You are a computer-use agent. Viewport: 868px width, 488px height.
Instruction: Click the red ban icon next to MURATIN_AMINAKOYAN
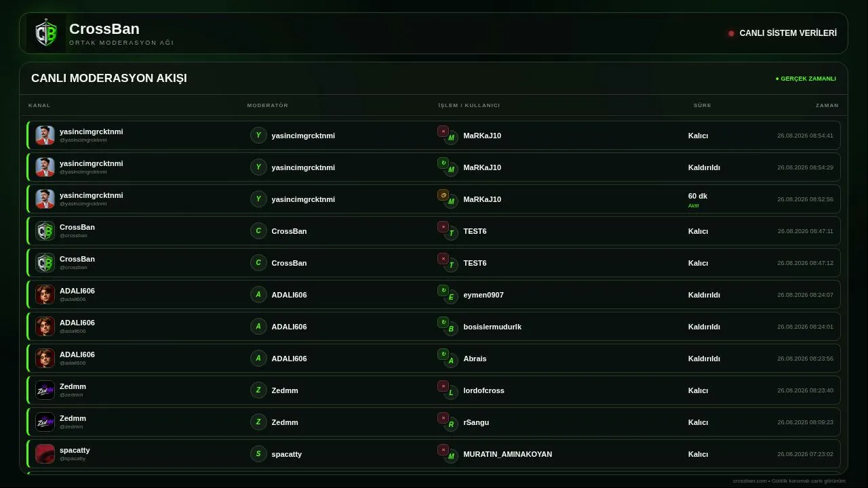[x=443, y=449]
